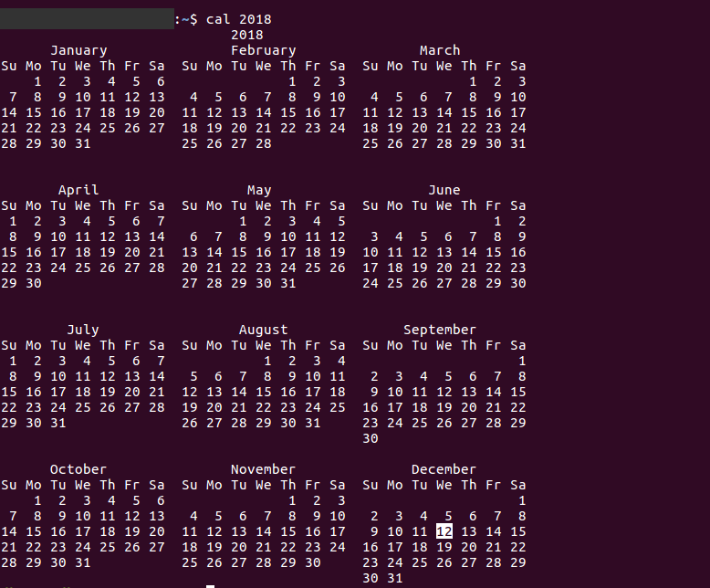Select date 31 in May
710x588 pixels.
(288, 283)
